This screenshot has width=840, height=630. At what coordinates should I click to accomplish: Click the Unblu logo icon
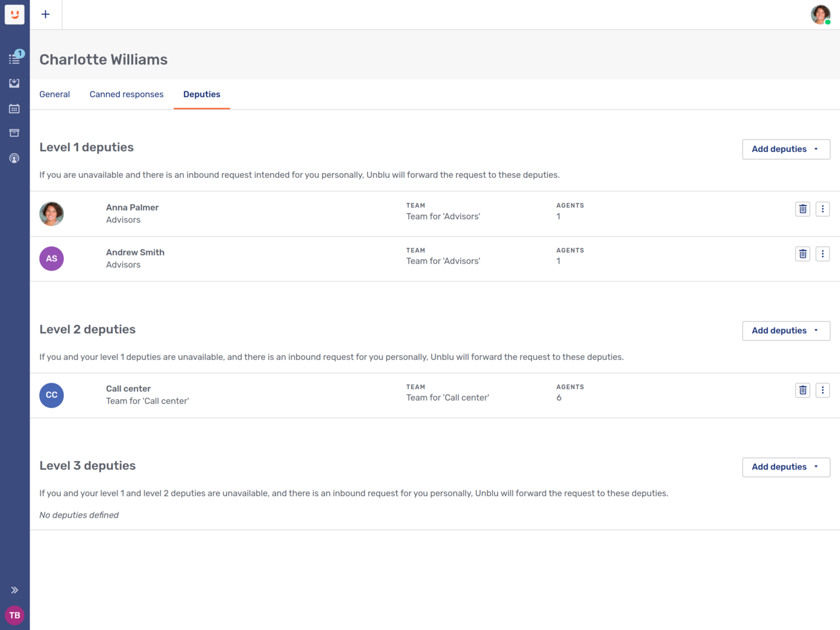click(15, 14)
